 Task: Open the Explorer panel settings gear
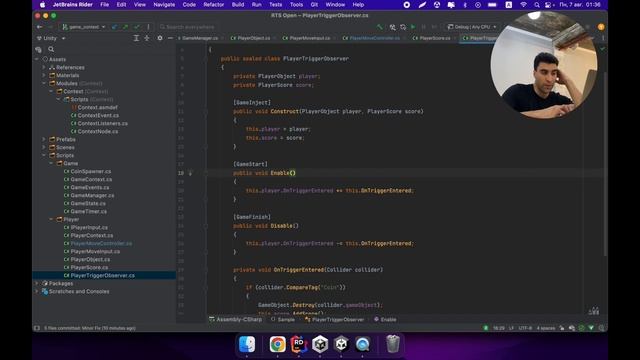pyautogui.click(x=160, y=38)
